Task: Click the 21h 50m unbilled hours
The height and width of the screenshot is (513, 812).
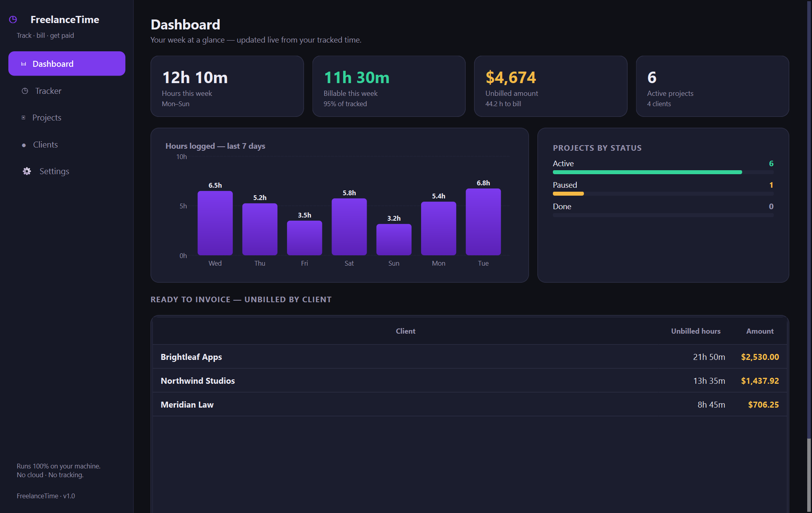Action: [x=709, y=357]
